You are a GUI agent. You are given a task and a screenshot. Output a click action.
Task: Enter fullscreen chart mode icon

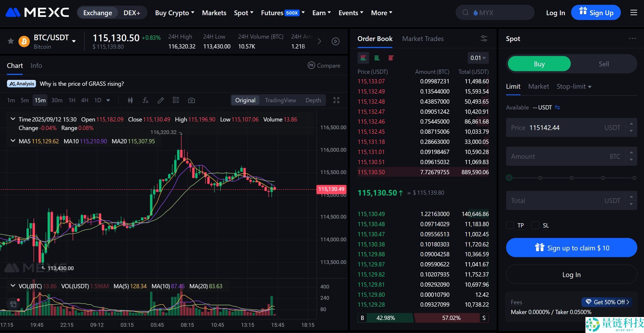[x=336, y=100]
